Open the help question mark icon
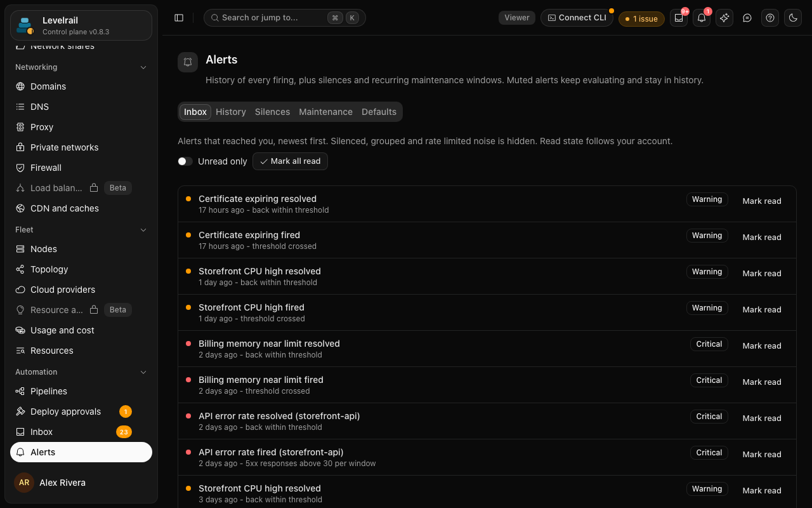This screenshot has height=508, width=812. (x=770, y=18)
